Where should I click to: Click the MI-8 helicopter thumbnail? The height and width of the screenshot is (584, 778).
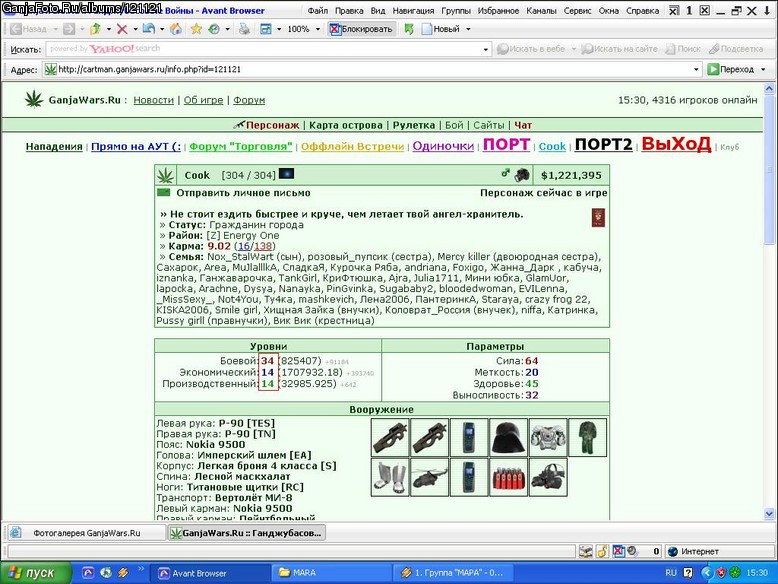[x=430, y=477]
